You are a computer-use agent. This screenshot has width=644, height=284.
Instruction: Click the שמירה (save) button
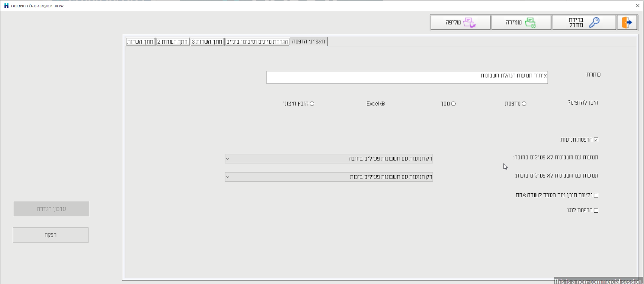click(521, 23)
